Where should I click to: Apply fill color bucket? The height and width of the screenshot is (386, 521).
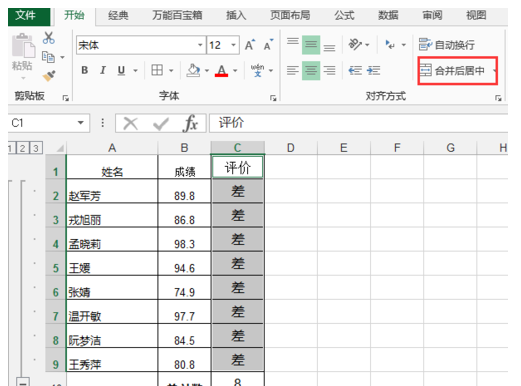193,70
